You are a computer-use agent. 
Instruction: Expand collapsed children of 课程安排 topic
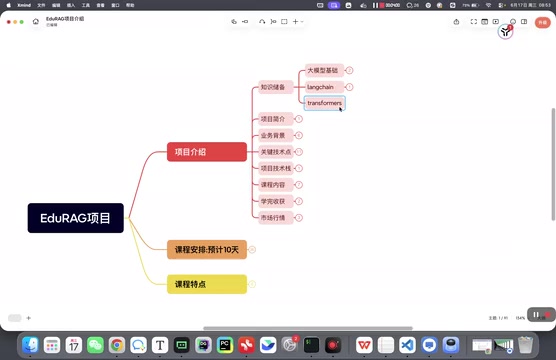tap(252, 250)
